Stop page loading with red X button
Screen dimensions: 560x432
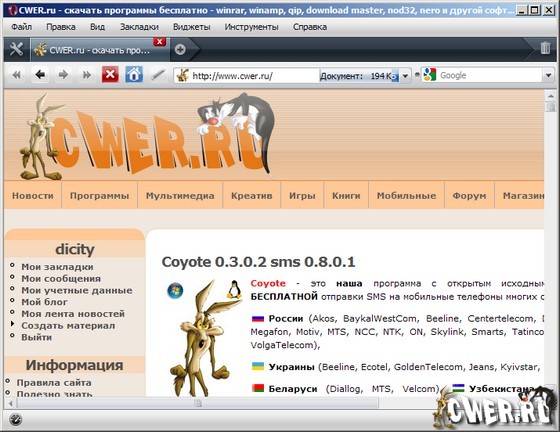pyautogui.click(x=110, y=75)
